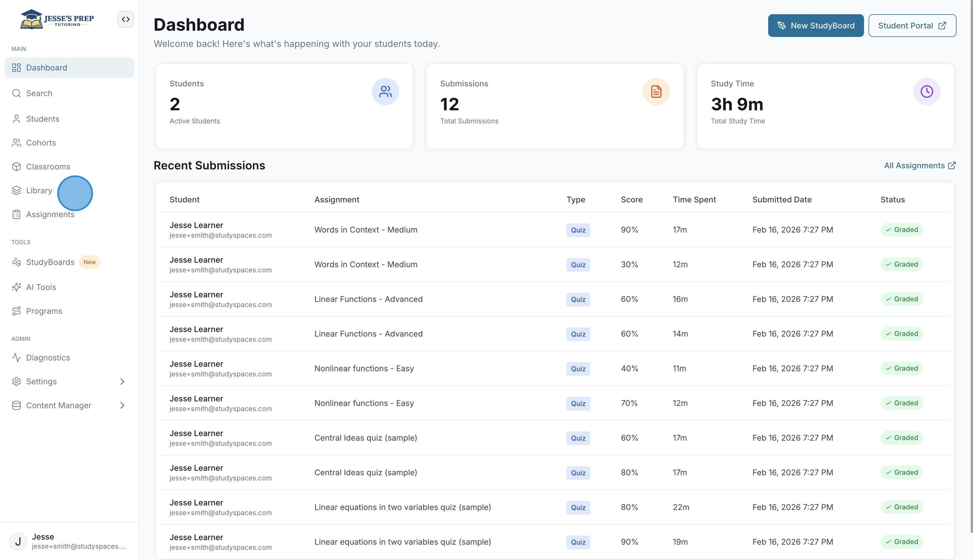Click the Assignments clipboard icon in sidebar

click(16, 215)
